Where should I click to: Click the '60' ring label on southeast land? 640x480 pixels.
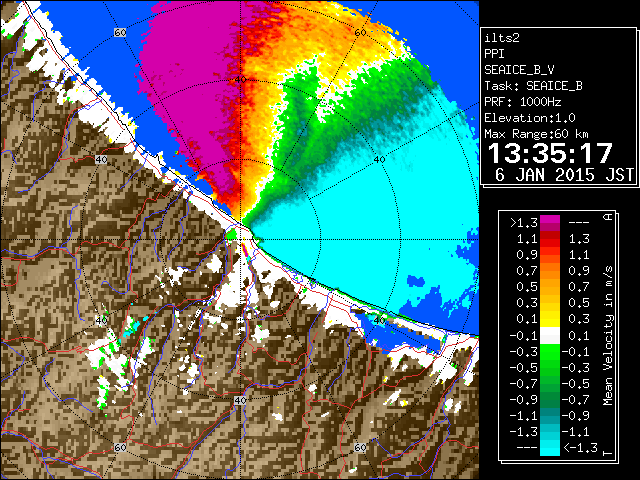pyautogui.click(x=360, y=448)
